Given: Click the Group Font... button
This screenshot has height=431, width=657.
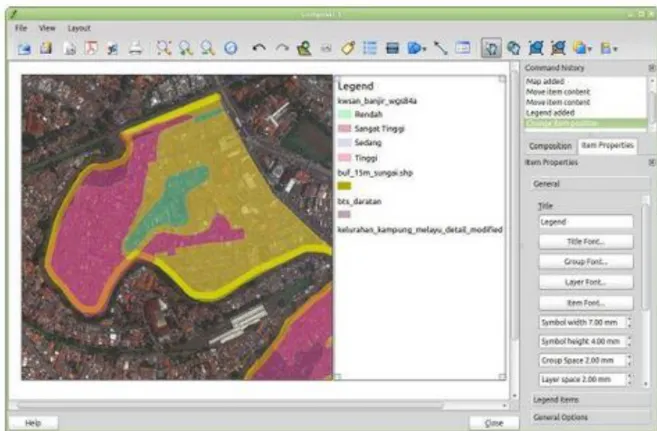Looking at the screenshot, I should click(586, 262).
